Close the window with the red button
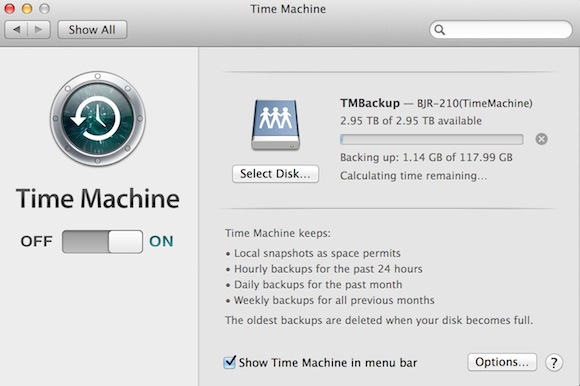This screenshot has height=386, width=580. click(10, 8)
